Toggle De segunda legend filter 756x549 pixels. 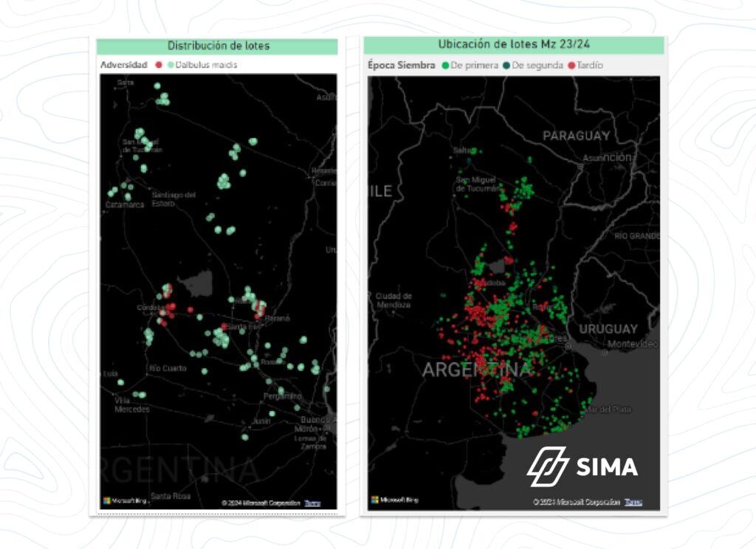(533, 65)
